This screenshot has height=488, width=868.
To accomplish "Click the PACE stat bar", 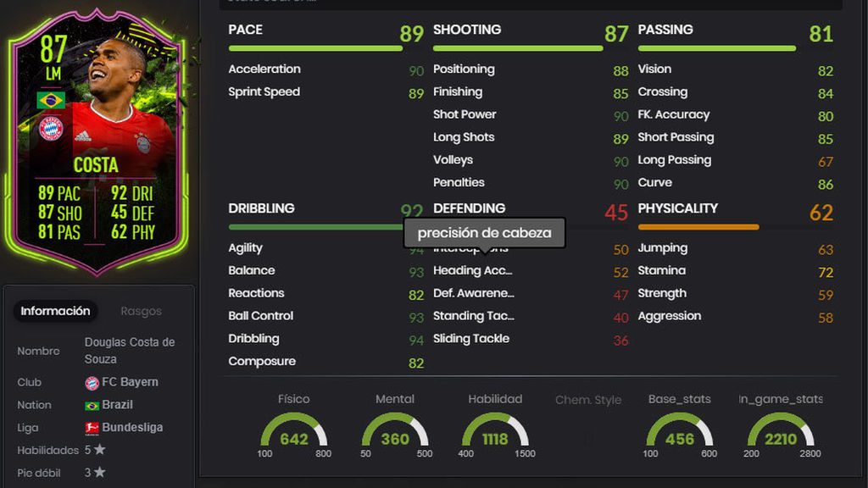I will click(x=315, y=48).
